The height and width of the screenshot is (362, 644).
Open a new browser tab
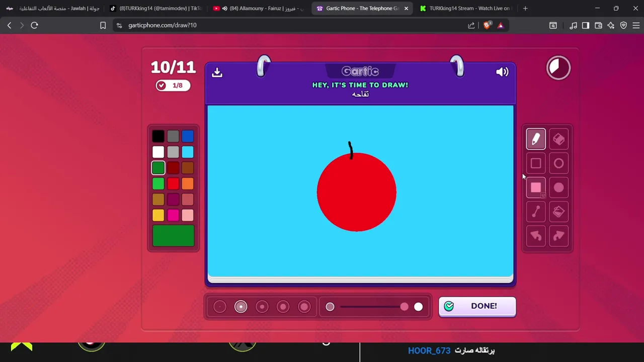click(x=525, y=9)
